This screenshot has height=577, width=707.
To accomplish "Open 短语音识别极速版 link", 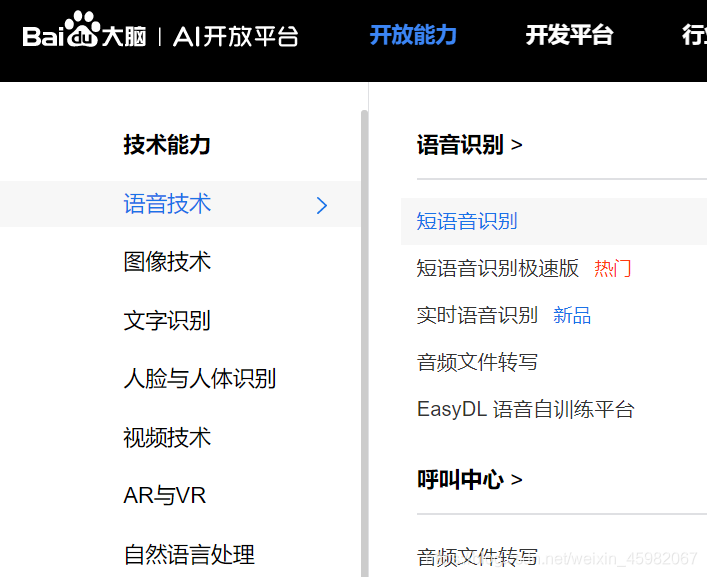I will coord(497,268).
